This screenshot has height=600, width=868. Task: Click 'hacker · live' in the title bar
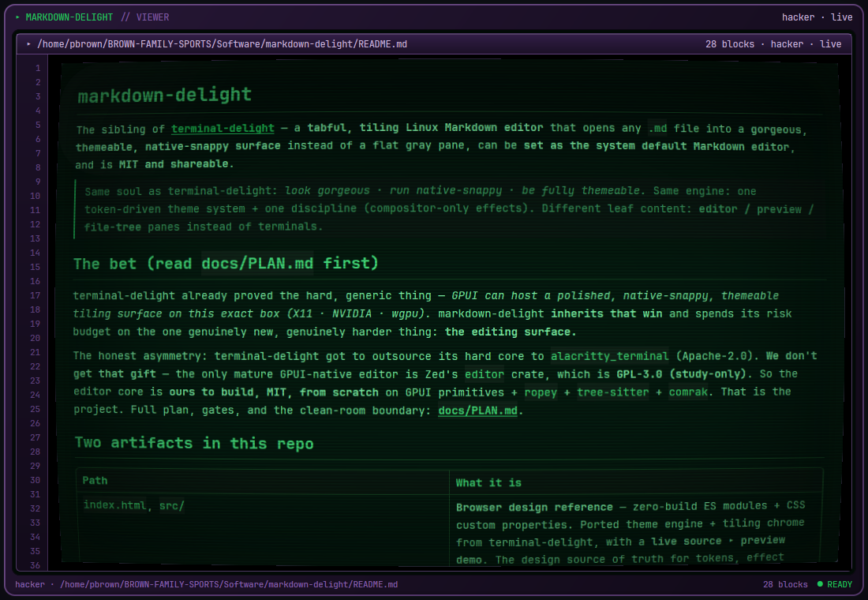(817, 17)
